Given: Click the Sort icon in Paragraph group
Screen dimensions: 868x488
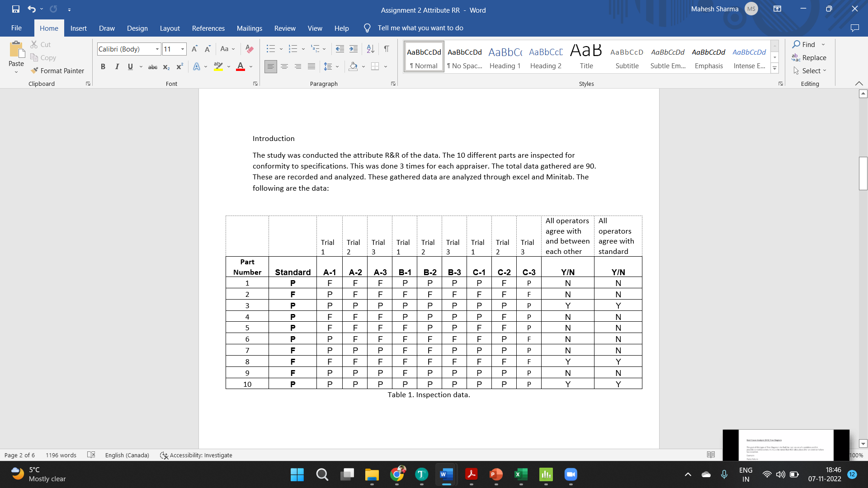Looking at the screenshot, I should (370, 49).
